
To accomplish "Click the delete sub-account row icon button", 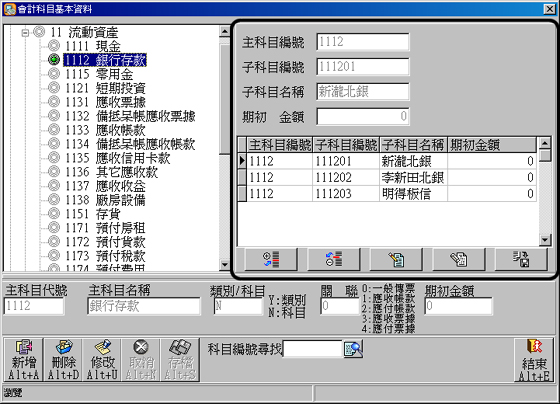I will [334, 259].
